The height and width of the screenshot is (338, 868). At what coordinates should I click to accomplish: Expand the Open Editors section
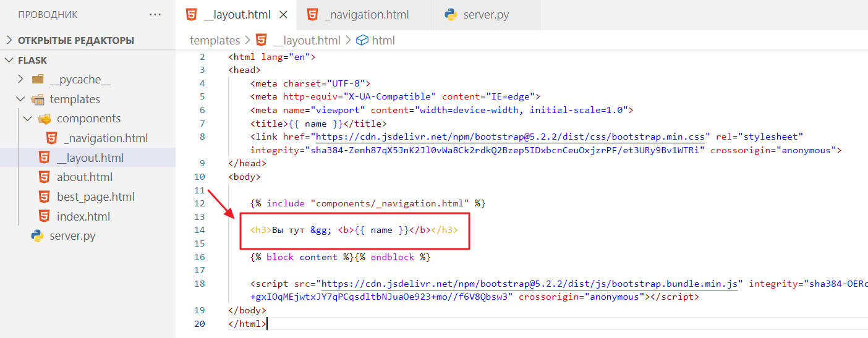9,40
